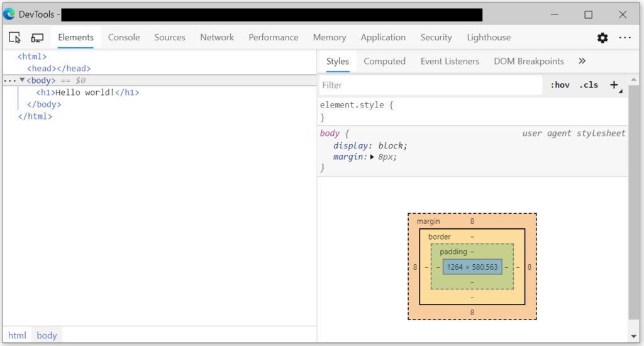
Task: Click the ellipsis beside the body element
Action: (x=10, y=81)
